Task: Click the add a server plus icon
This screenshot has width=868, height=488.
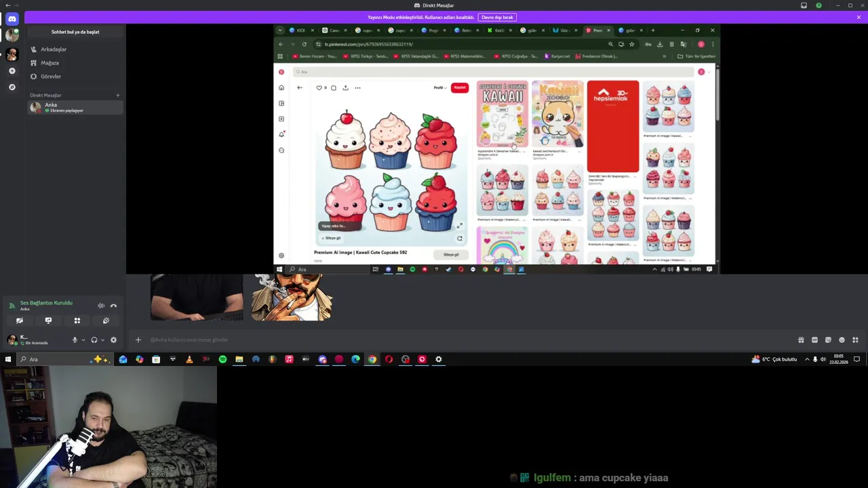Action: coord(12,70)
